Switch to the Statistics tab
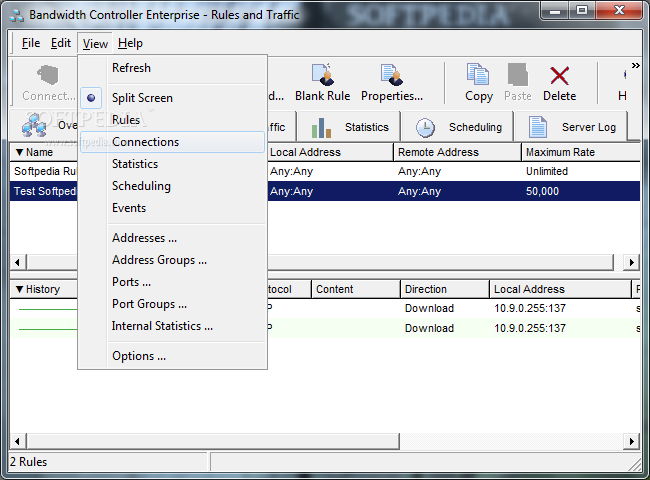The height and width of the screenshot is (480, 650). (349, 127)
